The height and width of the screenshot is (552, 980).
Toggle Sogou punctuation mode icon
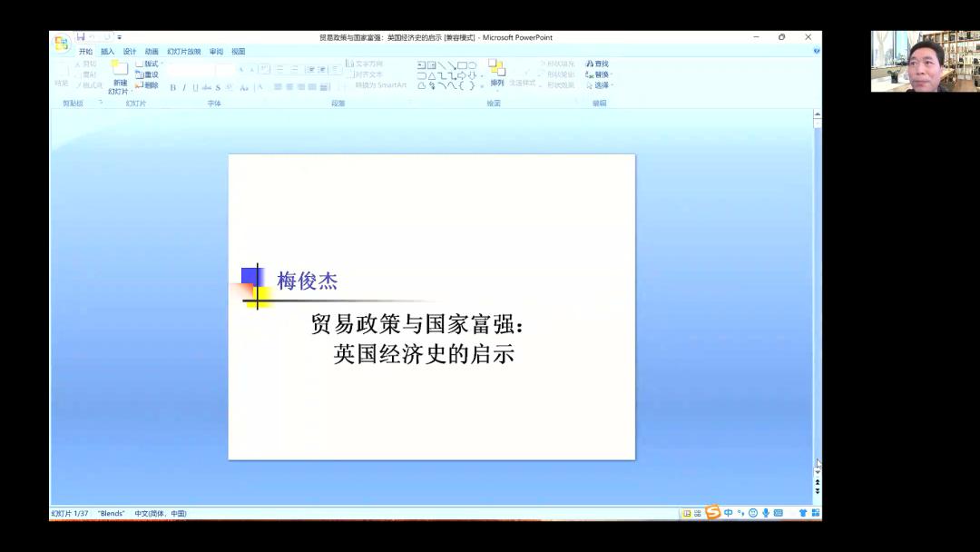[740, 513]
